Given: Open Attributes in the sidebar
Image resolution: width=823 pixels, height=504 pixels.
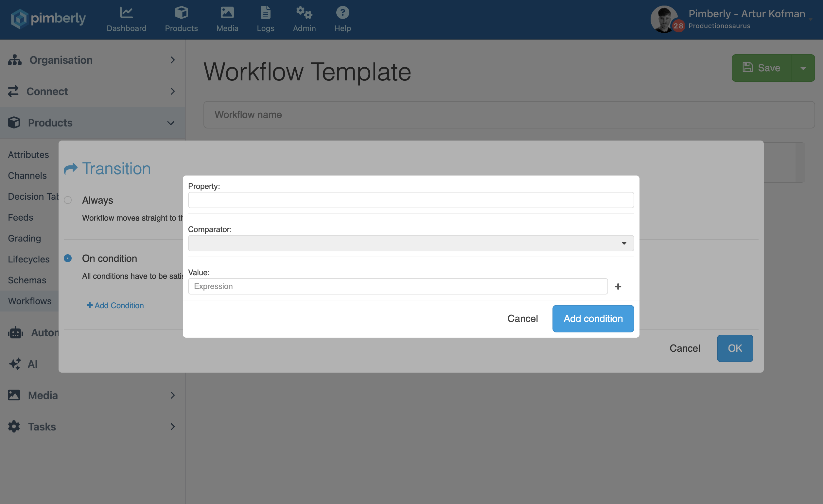Looking at the screenshot, I should coord(28,155).
